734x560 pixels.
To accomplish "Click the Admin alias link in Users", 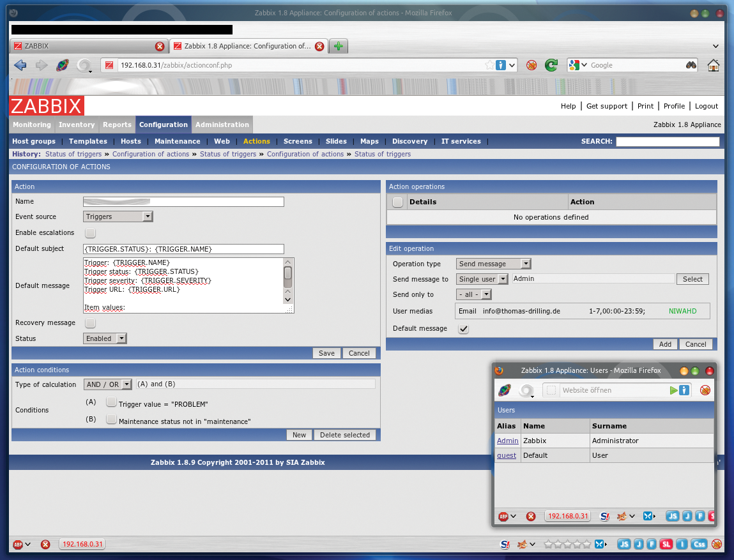I will click(508, 441).
